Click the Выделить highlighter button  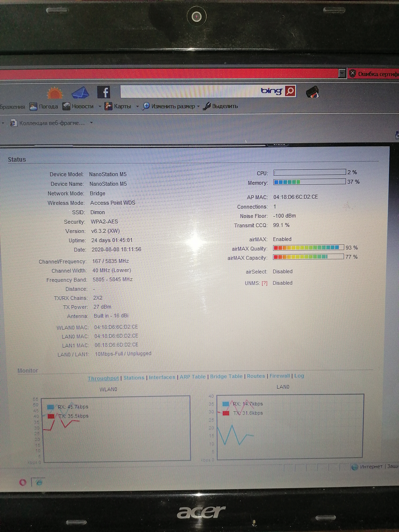tap(220, 106)
